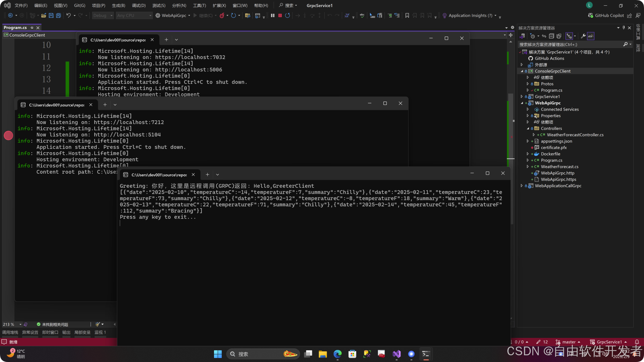Click the Open File folder icon

pos(44,15)
